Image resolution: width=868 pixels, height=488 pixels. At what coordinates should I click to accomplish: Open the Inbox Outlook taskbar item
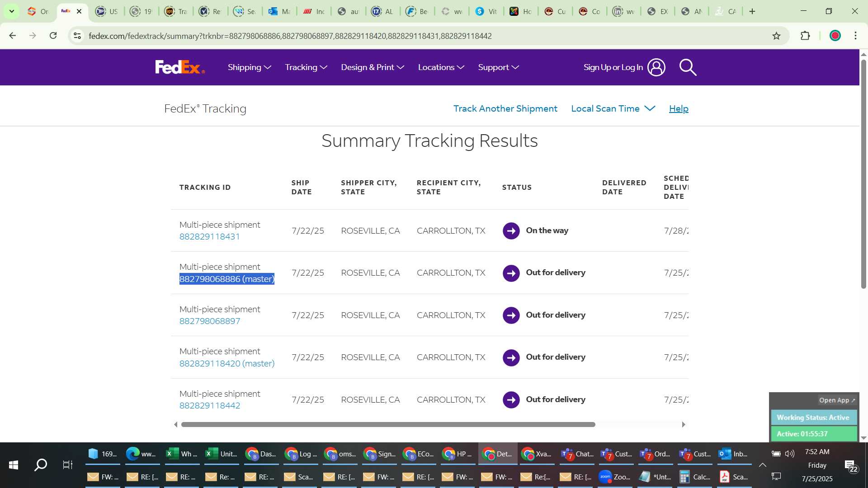(x=733, y=454)
